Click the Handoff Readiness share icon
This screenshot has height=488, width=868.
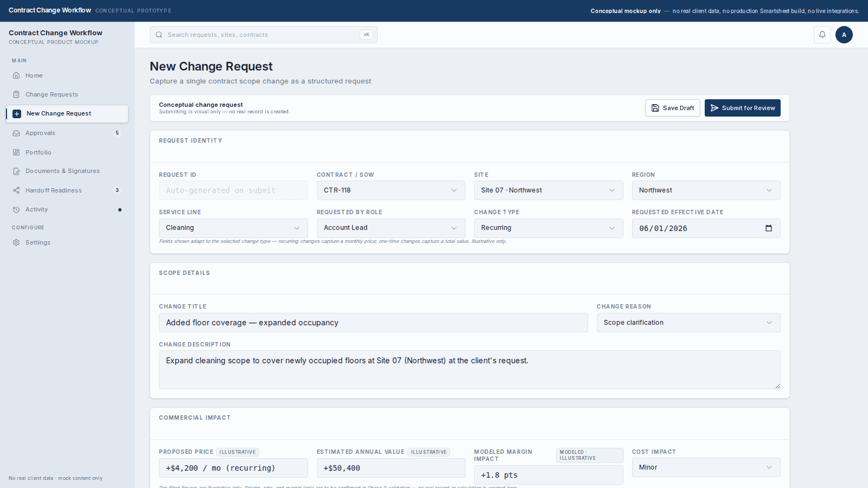point(16,190)
